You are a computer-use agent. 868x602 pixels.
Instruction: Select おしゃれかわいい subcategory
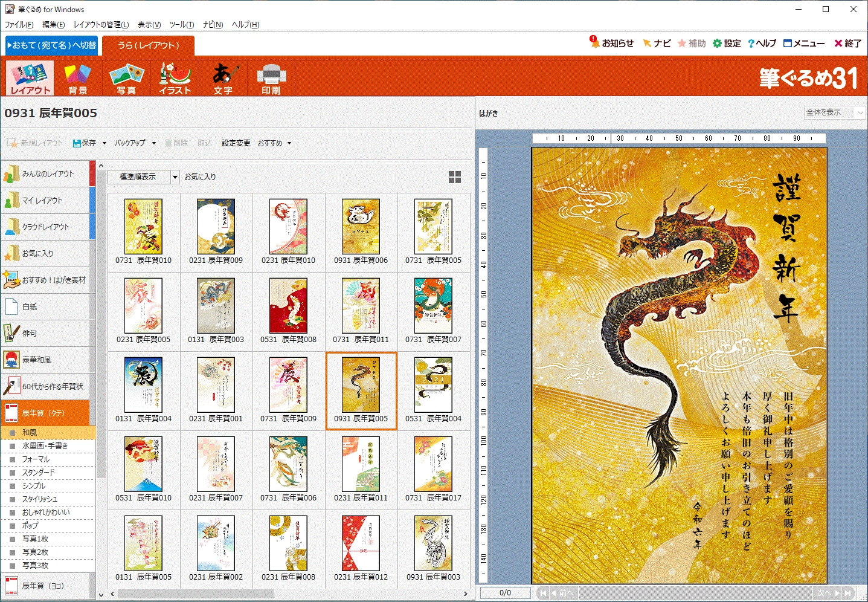pyautogui.click(x=48, y=513)
